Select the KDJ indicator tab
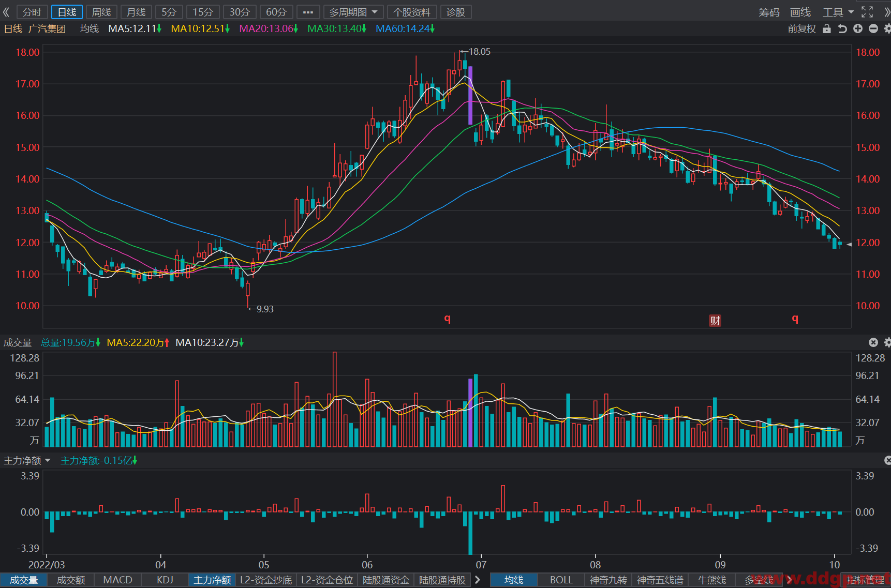 coord(165,580)
